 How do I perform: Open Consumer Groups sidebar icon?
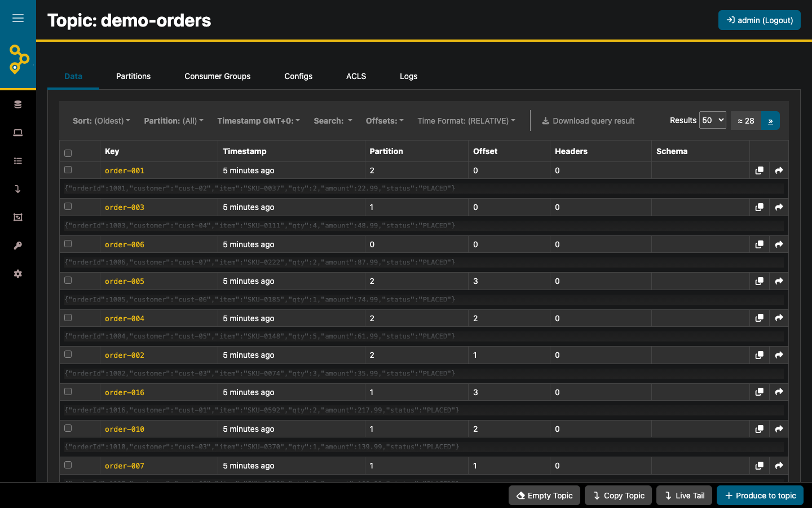pyautogui.click(x=18, y=217)
